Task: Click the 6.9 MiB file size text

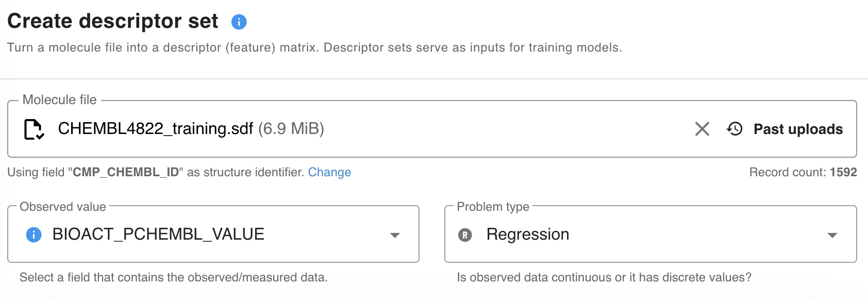Action: [x=291, y=128]
